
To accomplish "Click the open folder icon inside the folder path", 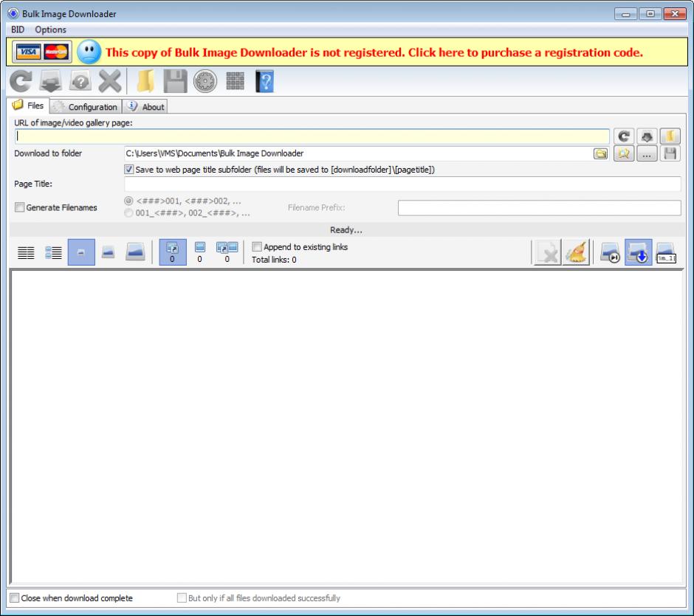I will [601, 154].
